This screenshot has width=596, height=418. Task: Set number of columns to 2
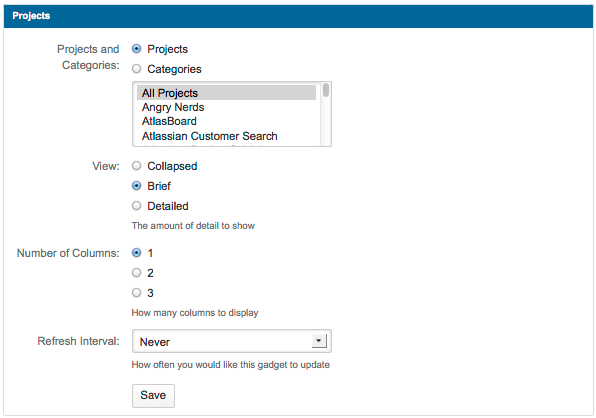coord(136,272)
